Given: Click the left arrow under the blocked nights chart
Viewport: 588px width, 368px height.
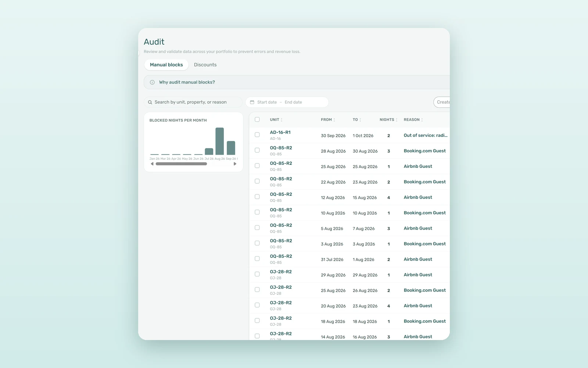Looking at the screenshot, I should [152, 164].
